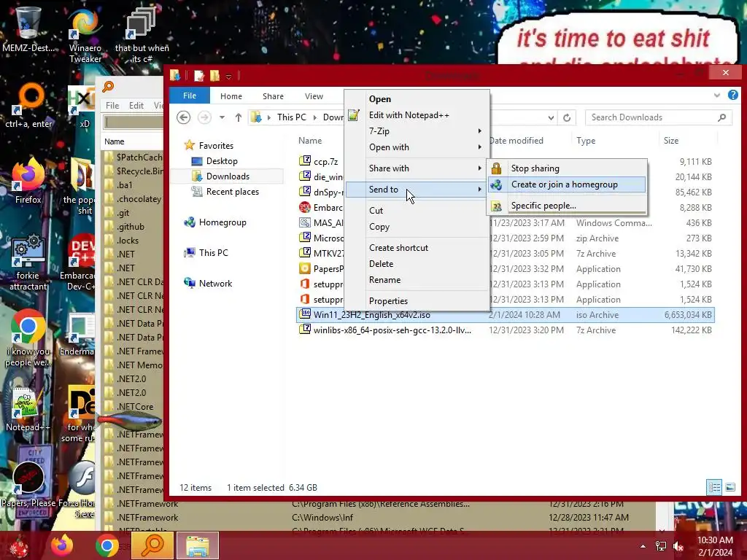Image resolution: width=747 pixels, height=560 pixels.
Task: Select Stop sharing submenu item
Action: (567, 168)
